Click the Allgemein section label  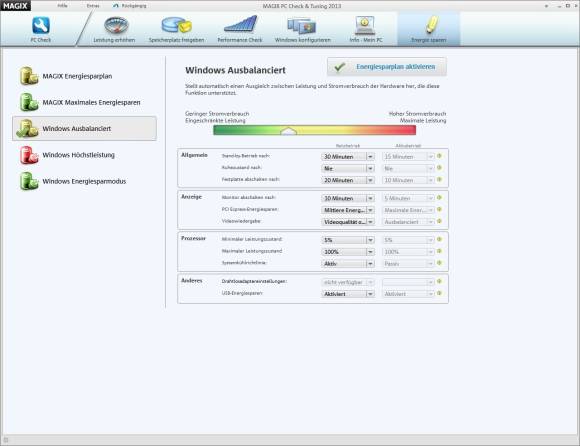[x=194, y=155]
